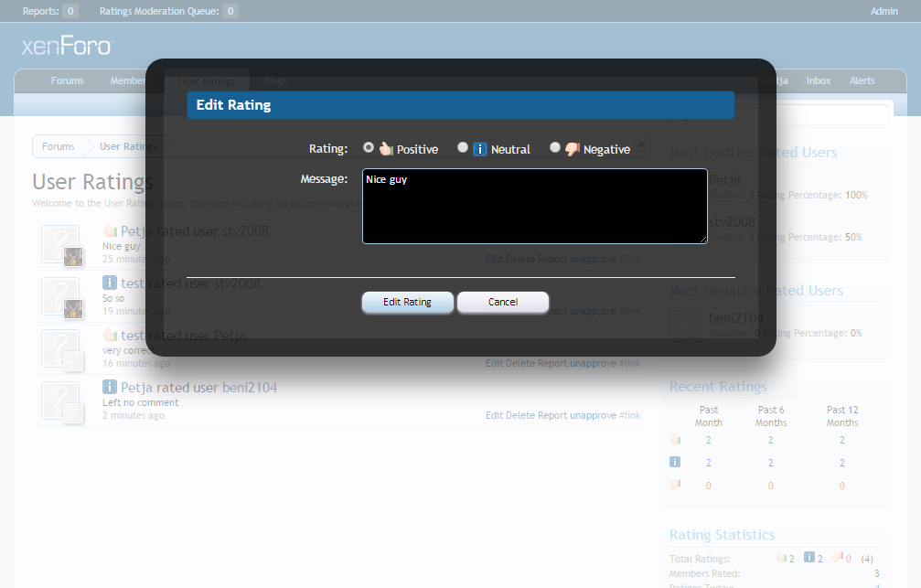Click the 'Total Ratings:' label
Viewport: 921px width, 588px height.
(700, 560)
